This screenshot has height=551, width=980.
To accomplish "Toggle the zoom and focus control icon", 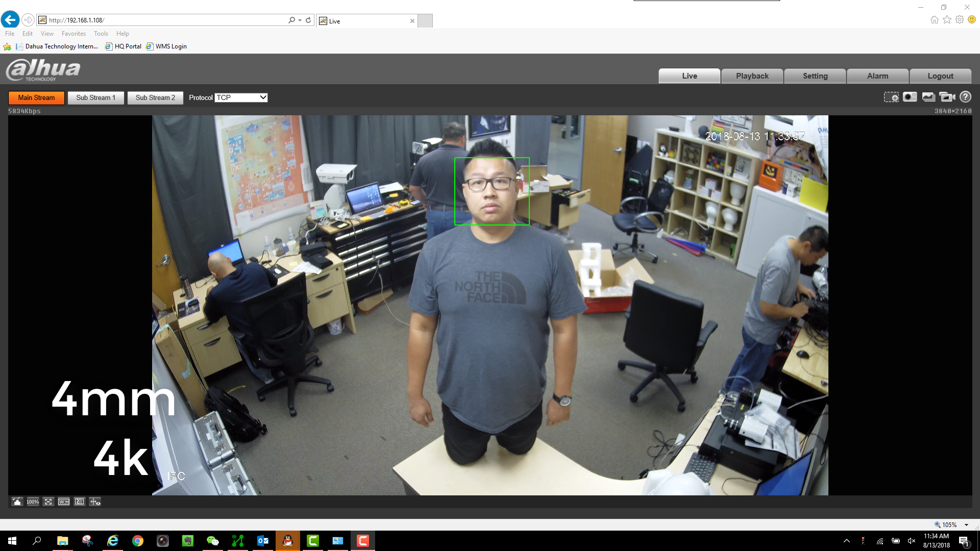I will tap(95, 502).
